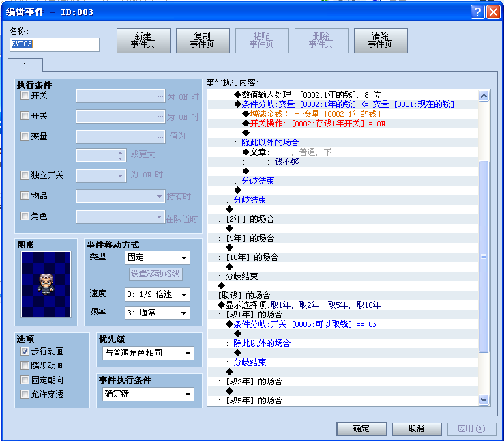Open the 频率 frequency dropdown
504x441 pixels.
coord(157,313)
